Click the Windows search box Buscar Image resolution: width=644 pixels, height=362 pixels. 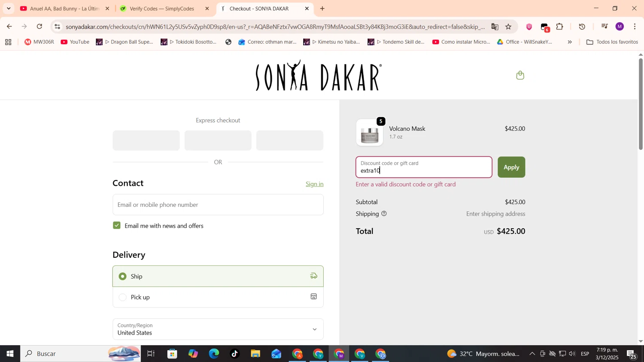(81, 354)
